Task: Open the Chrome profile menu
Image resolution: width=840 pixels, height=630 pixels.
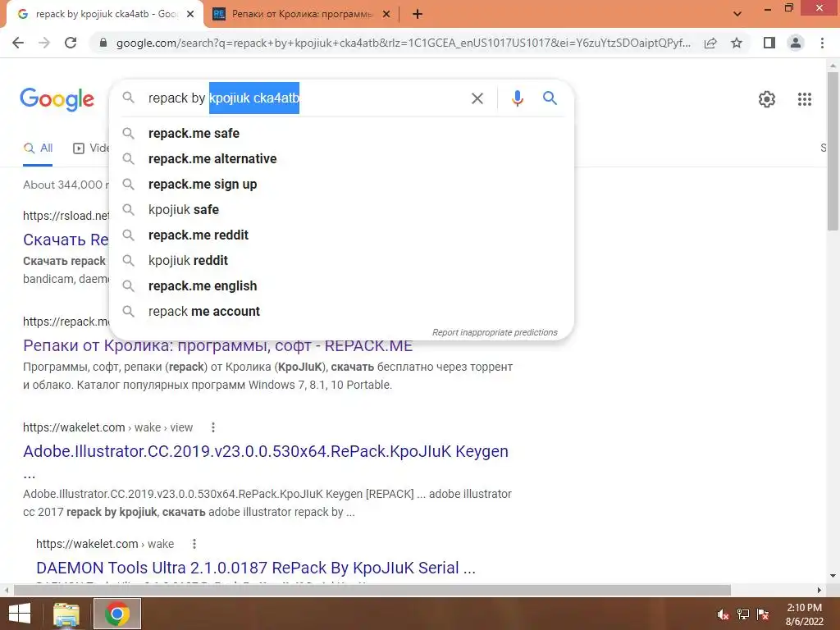Action: (796, 43)
